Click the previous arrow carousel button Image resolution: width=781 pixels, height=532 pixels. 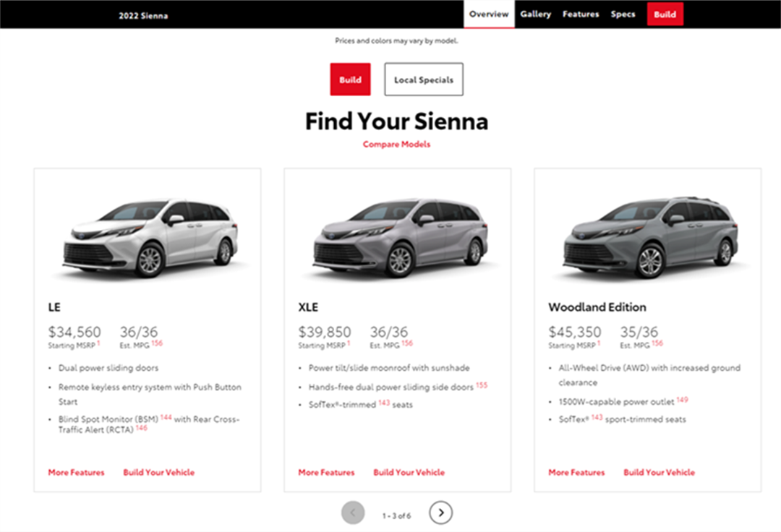[353, 513]
